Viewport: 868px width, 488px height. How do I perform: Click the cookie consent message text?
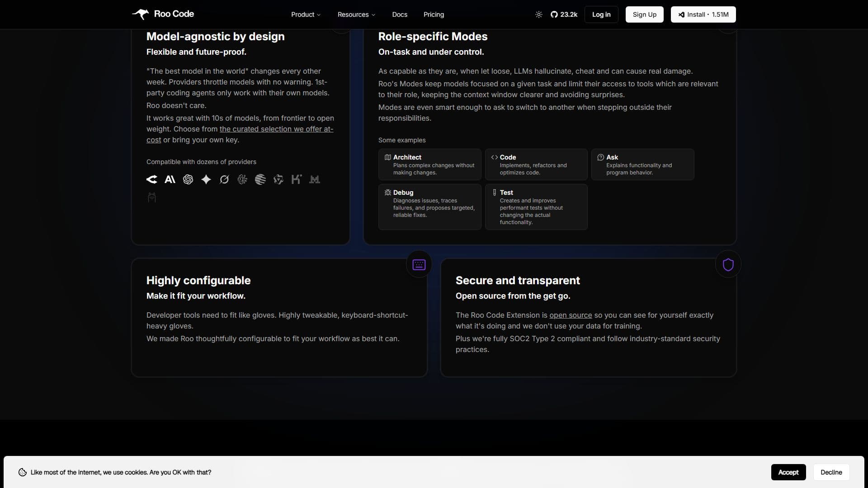[121, 472]
